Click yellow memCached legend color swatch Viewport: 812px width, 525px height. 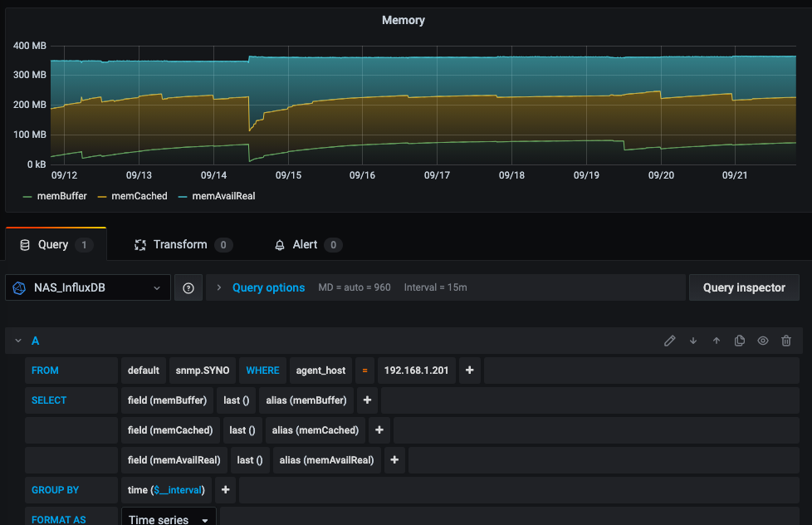click(x=102, y=196)
